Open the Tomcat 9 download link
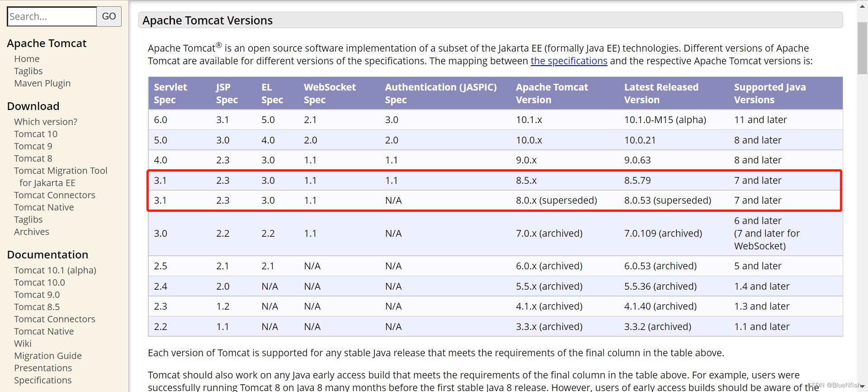 33,146
